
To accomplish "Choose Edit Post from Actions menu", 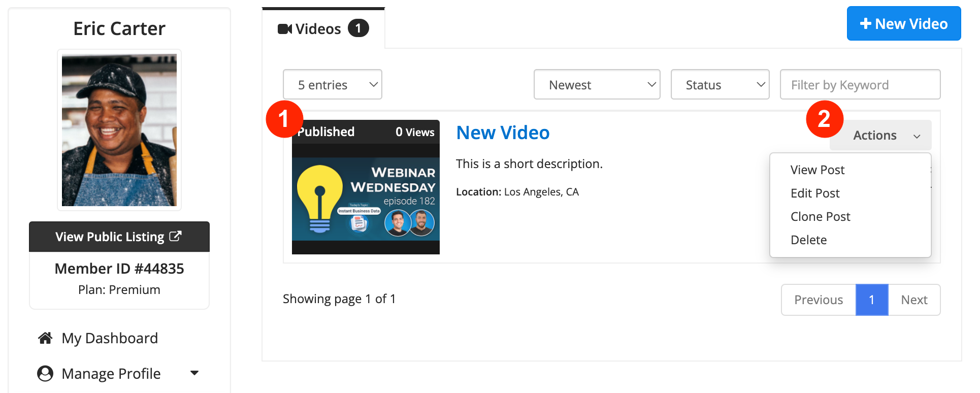I will (x=814, y=193).
